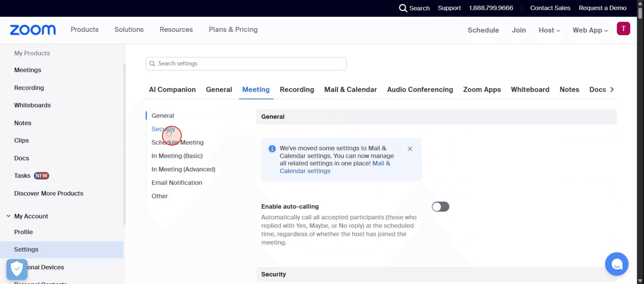
Task: Click the magnifier inside the settings search field
Action: point(153,64)
